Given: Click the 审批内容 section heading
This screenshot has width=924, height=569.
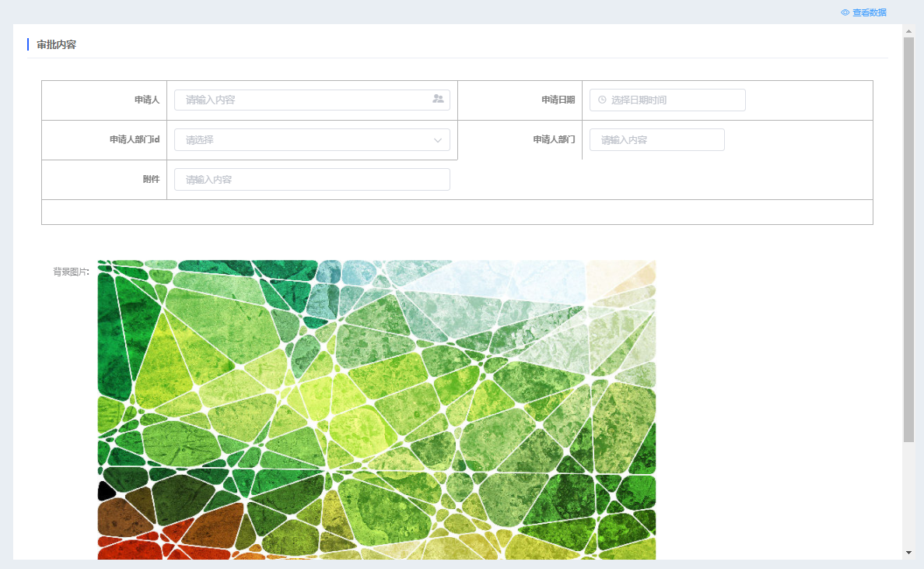Looking at the screenshot, I should pos(57,45).
